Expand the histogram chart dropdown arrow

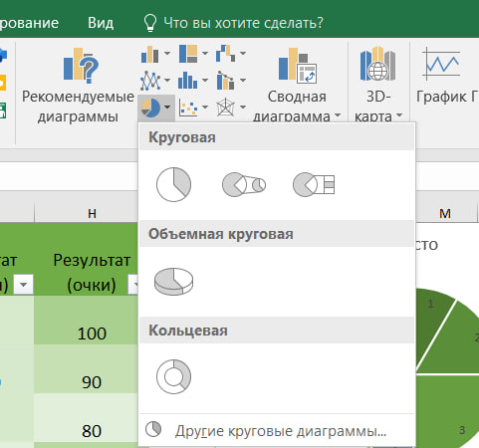205,80
